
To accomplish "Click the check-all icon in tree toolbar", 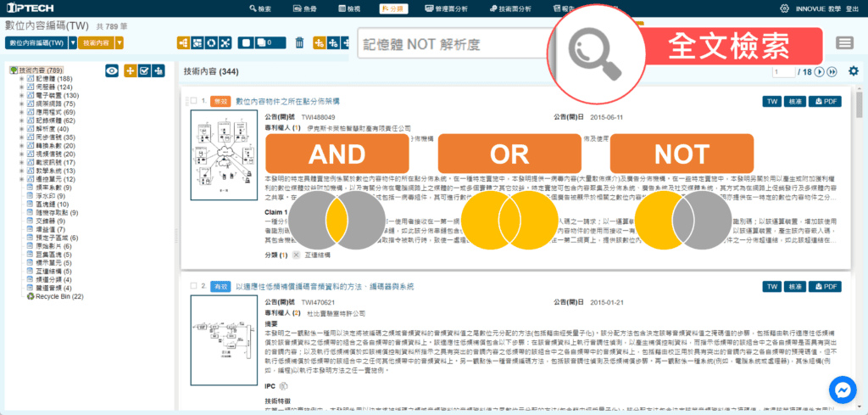I will pos(144,71).
